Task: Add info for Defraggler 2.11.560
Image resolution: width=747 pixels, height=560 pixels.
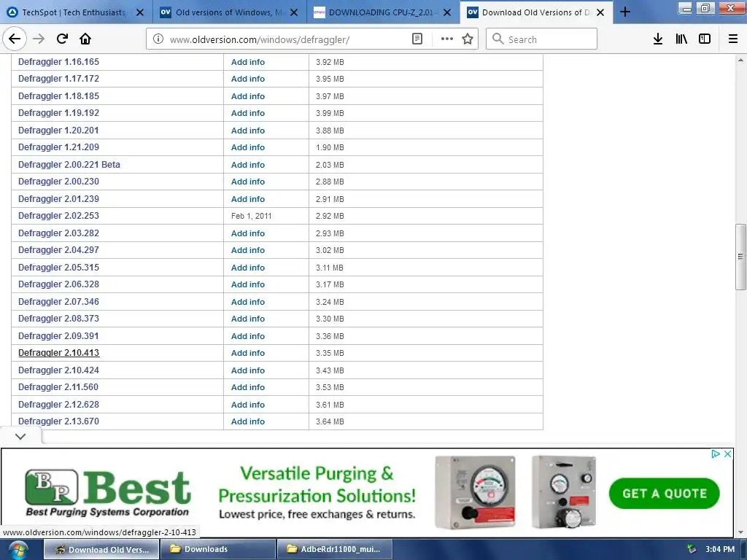Action: pyautogui.click(x=248, y=387)
